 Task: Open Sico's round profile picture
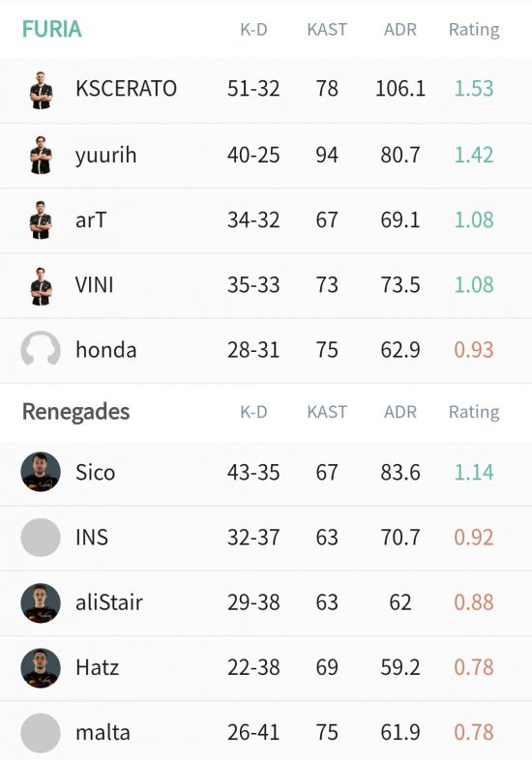[41, 472]
